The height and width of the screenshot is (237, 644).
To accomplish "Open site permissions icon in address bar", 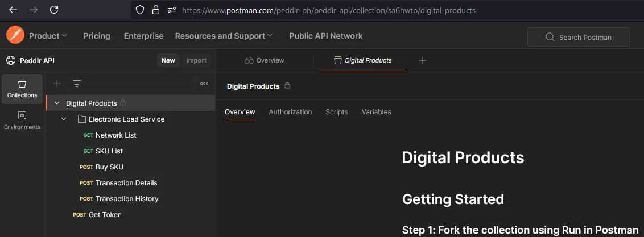I will [x=172, y=10].
